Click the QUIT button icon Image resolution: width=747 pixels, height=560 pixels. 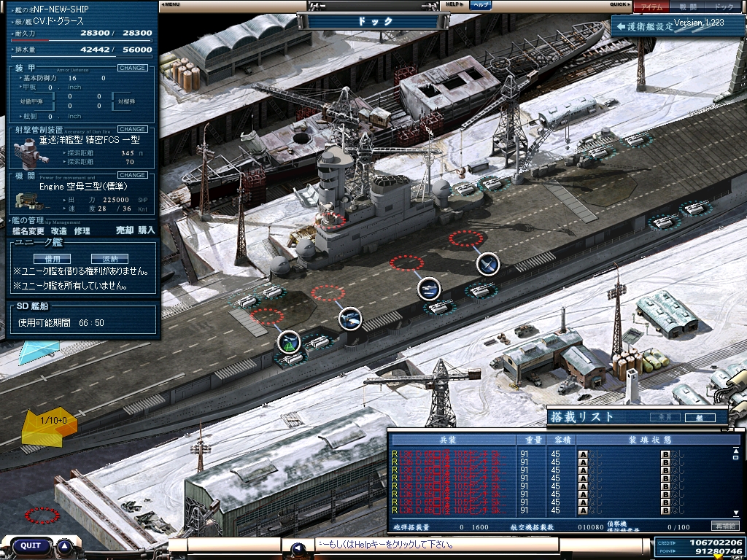pos(31,545)
